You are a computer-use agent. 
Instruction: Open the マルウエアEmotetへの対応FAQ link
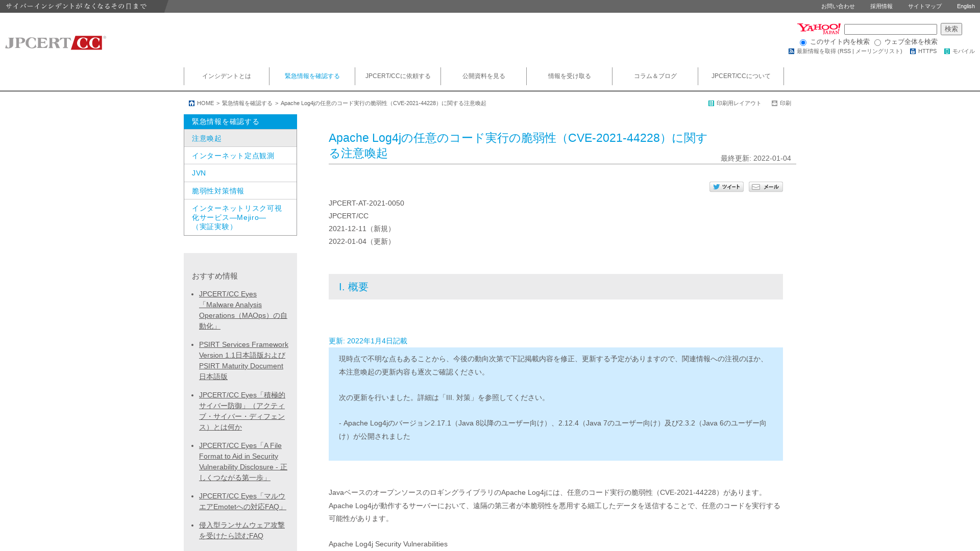242,502
